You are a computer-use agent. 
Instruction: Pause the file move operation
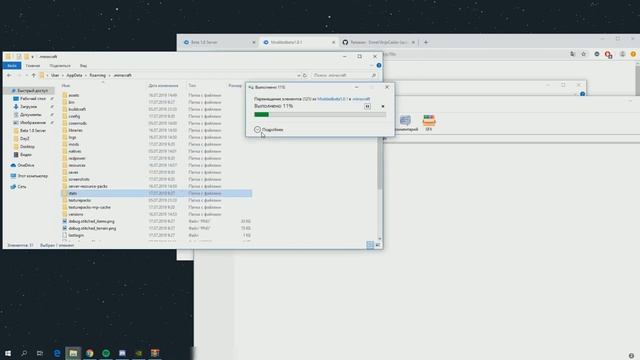[x=367, y=106]
